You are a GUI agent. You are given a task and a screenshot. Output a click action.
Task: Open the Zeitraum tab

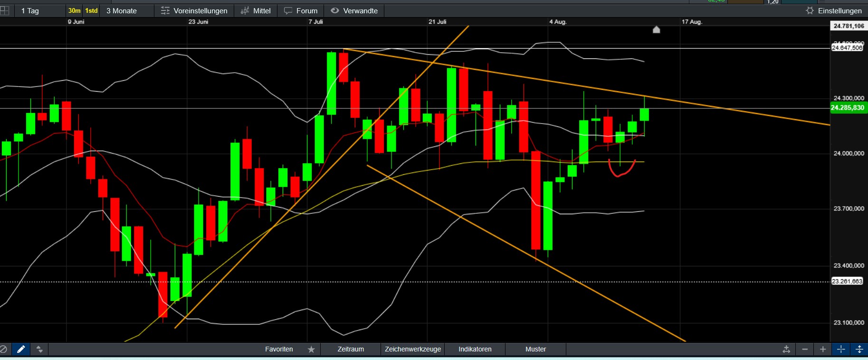(351, 349)
